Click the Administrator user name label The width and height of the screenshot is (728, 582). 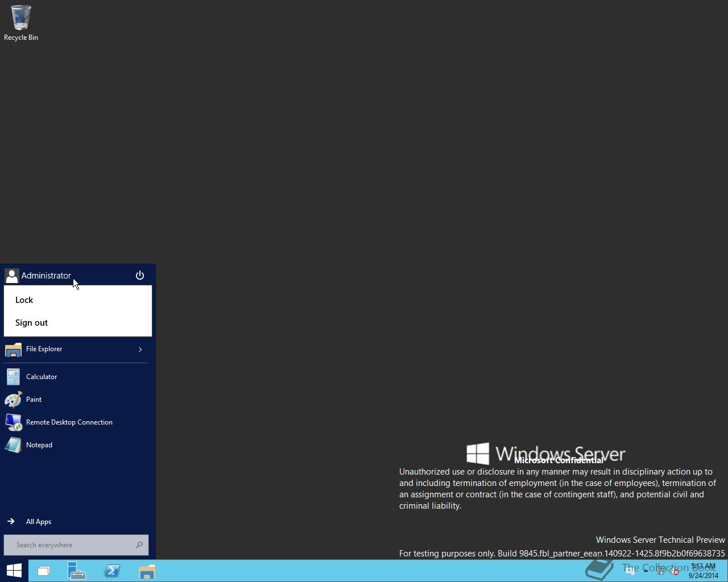[x=46, y=276]
